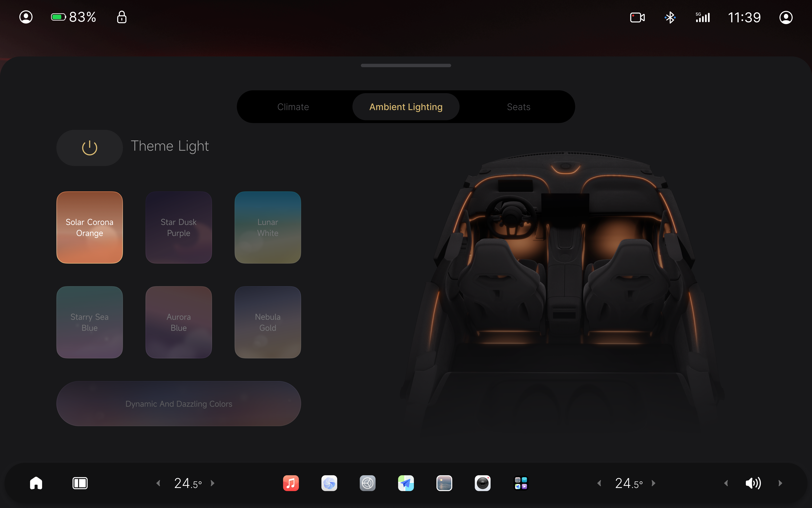
Task: Mute using the speaker volume icon
Action: pos(753,483)
